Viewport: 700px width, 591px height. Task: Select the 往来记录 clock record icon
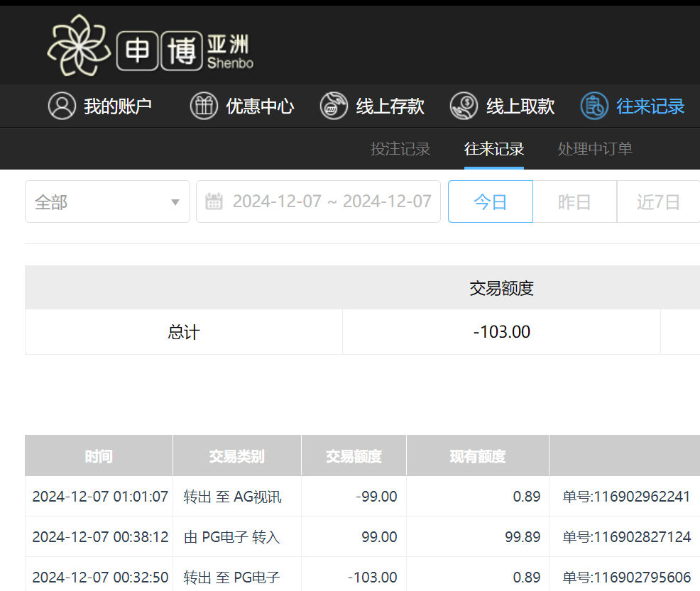click(x=594, y=105)
